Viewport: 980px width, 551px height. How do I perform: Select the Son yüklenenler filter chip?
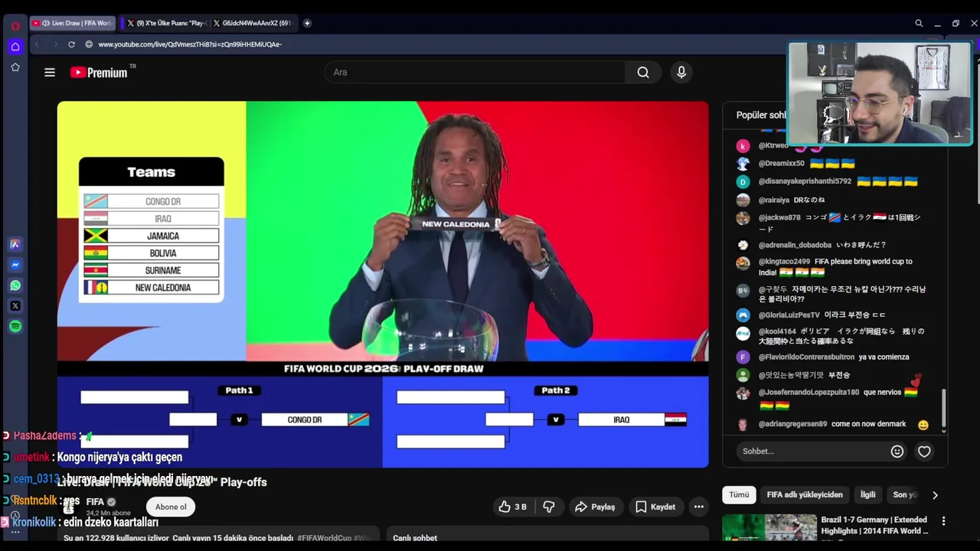[x=905, y=495]
